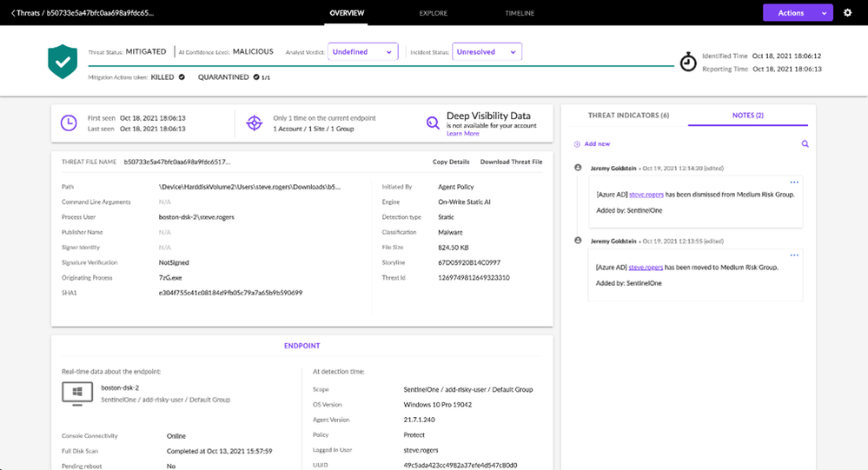Screen dimensions: 868x470
Task: Click Copy Details
Action: pyautogui.click(x=451, y=162)
